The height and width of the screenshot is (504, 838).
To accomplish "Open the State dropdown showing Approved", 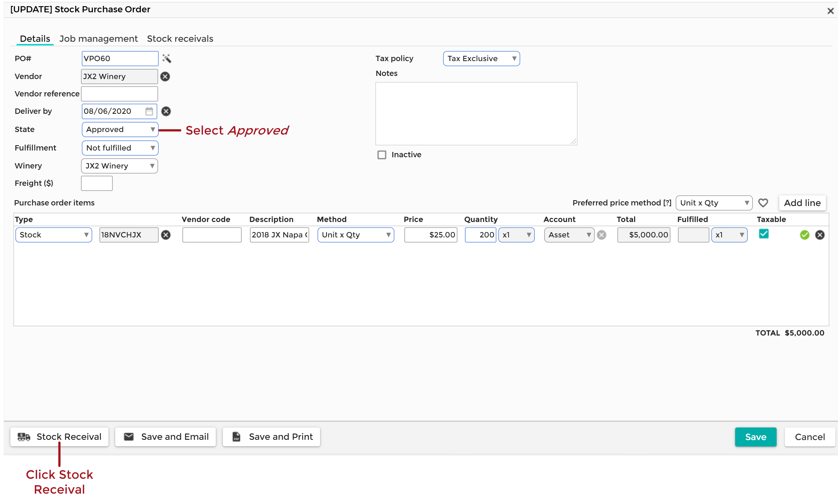I will tap(120, 130).
